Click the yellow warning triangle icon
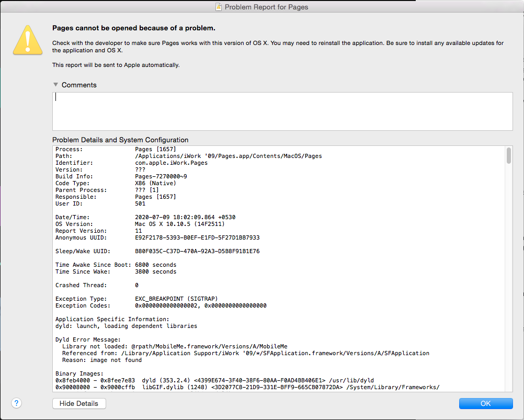 [x=28, y=40]
